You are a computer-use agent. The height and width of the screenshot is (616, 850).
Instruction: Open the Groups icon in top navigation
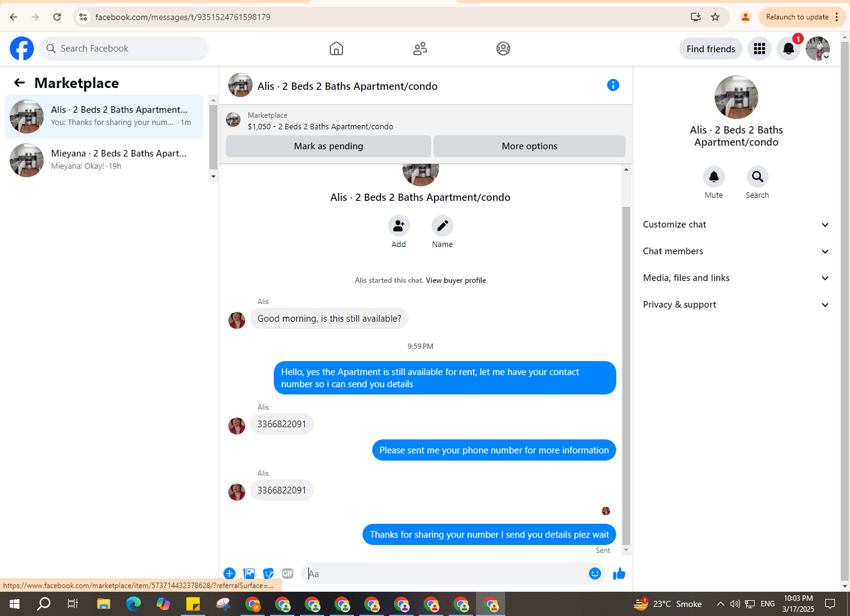(x=503, y=49)
